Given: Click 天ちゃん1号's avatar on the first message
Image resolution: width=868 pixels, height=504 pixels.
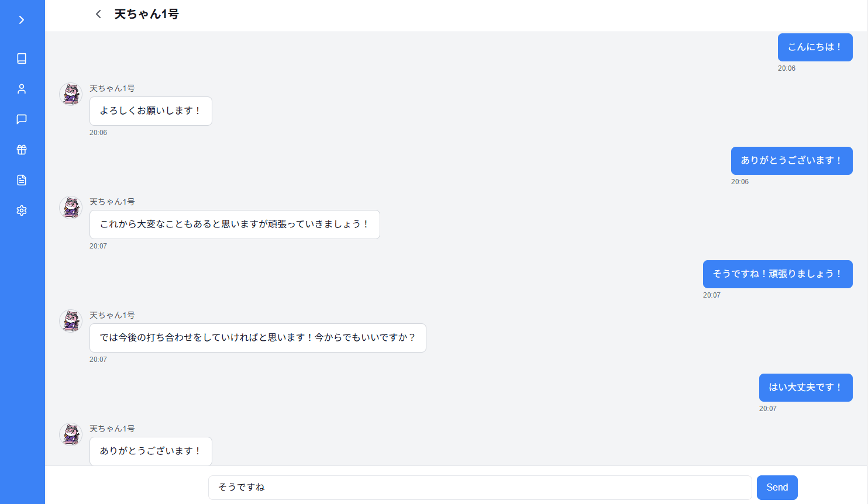Looking at the screenshot, I should click(x=70, y=94).
